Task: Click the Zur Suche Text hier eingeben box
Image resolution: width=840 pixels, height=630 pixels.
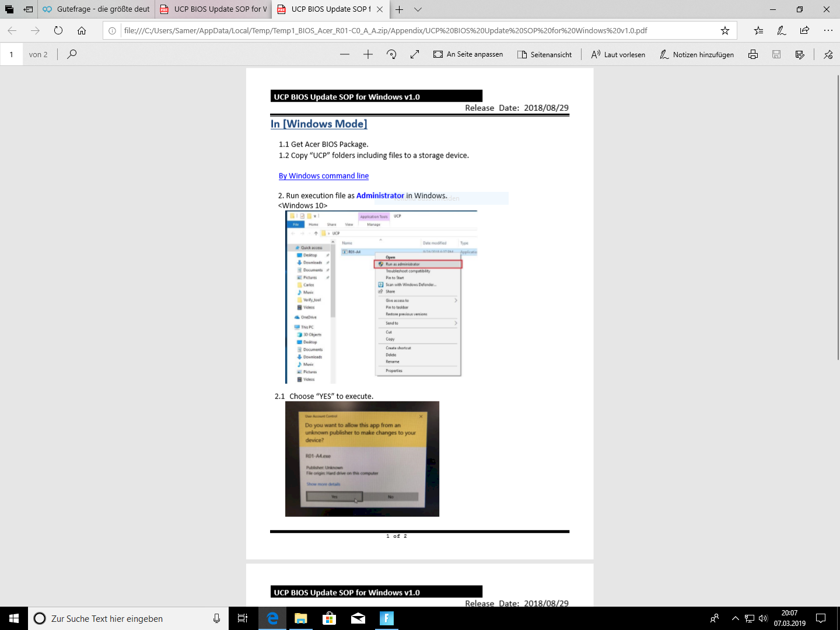Action: [128, 618]
